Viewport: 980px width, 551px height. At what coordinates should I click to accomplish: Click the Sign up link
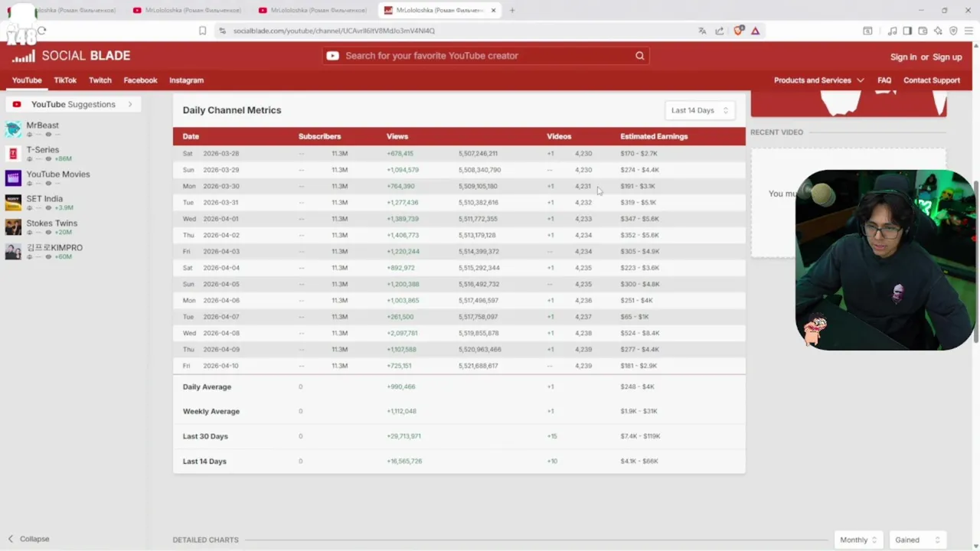coord(947,57)
